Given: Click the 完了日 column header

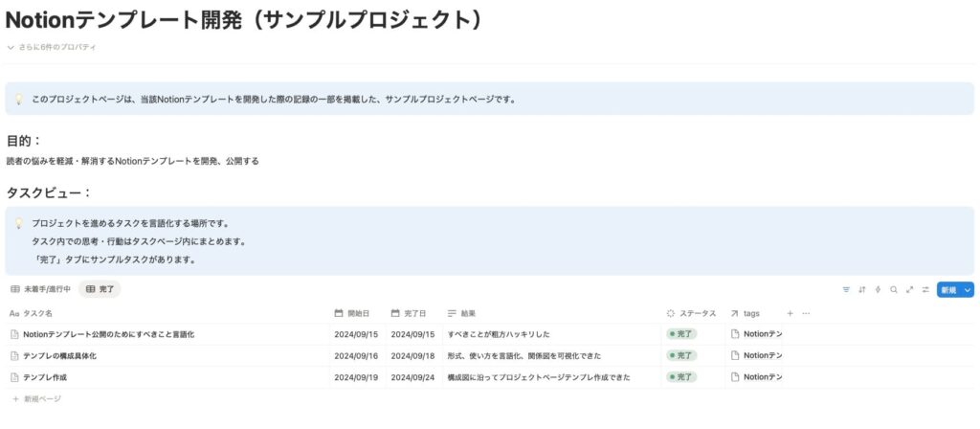Looking at the screenshot, I should (414, 313).
